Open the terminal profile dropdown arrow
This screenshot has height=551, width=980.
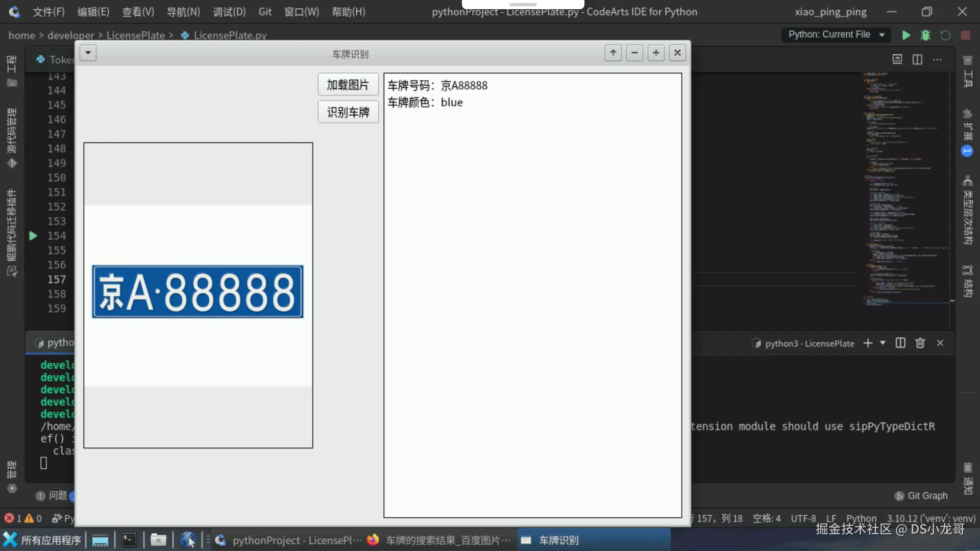[x=883, y=343]
